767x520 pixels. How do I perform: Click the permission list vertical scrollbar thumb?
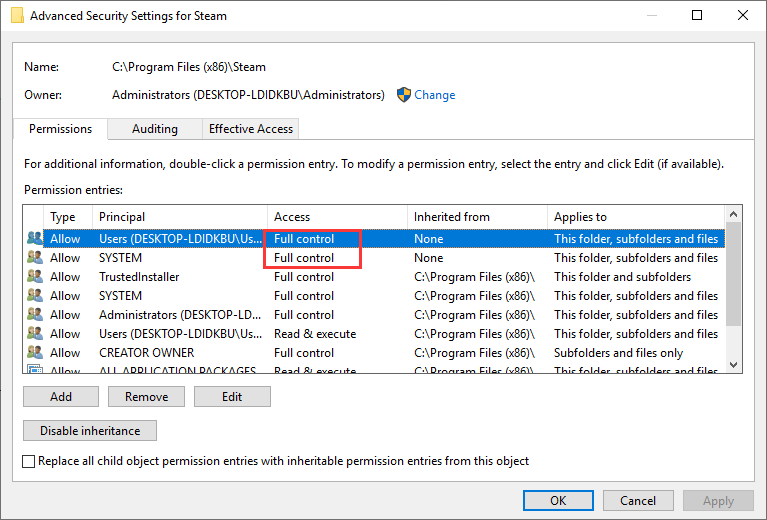click(733, 274)
